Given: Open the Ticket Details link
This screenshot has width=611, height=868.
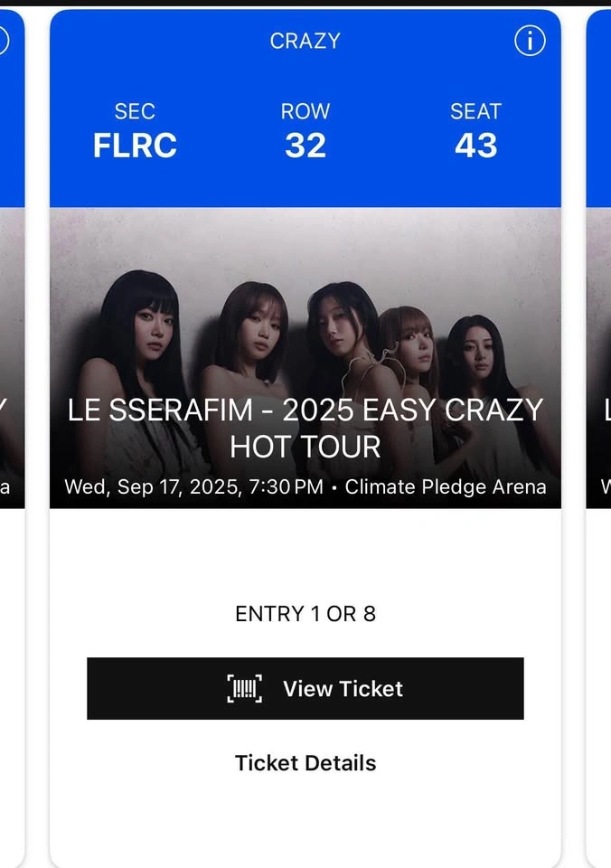Looking at the screenshot, I should [305, 763].
